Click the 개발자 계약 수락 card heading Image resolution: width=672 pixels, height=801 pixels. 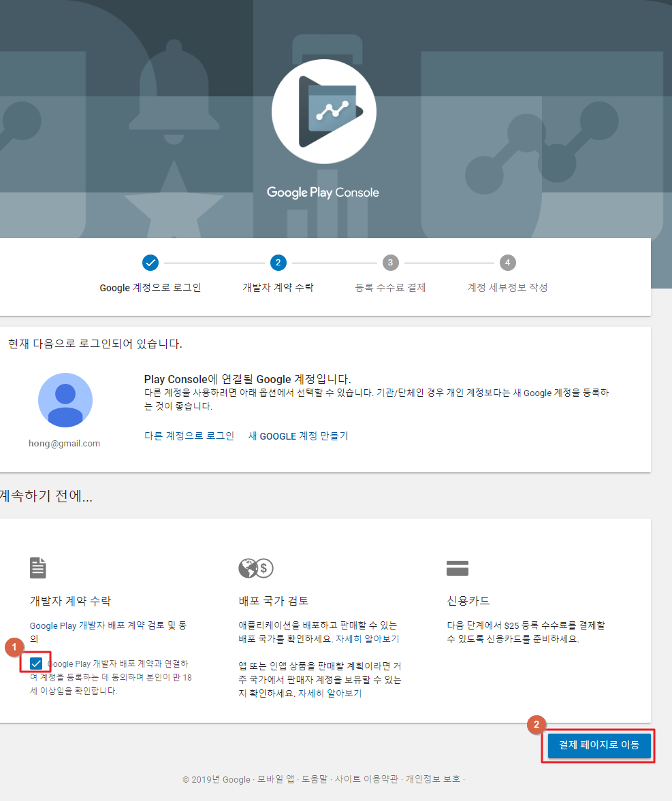(x=70, y=601)
